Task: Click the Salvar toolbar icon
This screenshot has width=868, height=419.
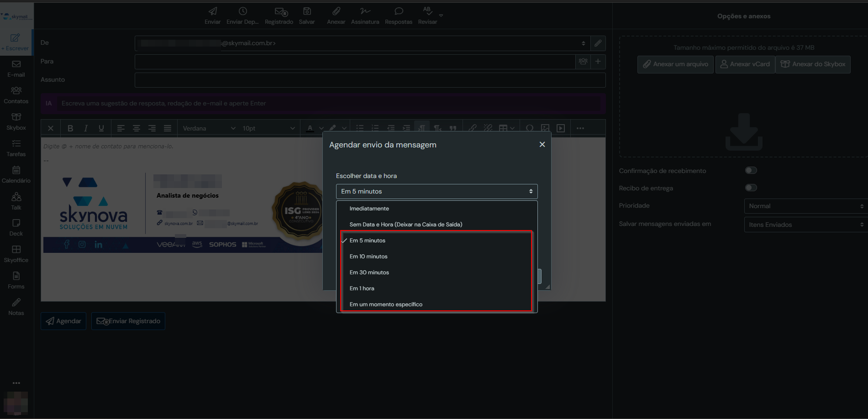Action: [x=307, y=15]
